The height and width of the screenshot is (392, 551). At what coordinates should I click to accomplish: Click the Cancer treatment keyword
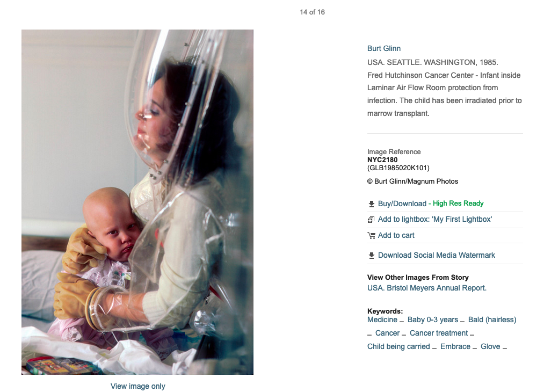439,333
